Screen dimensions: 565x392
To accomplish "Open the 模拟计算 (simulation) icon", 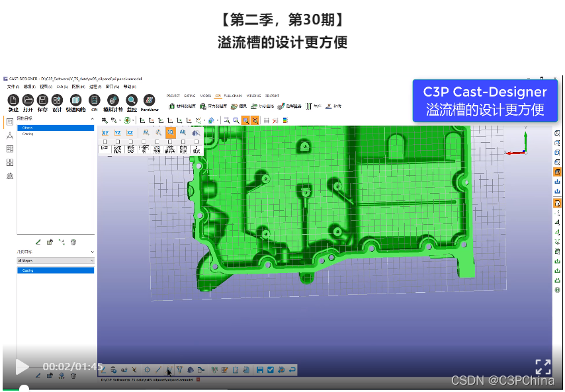I will point(113,100).
